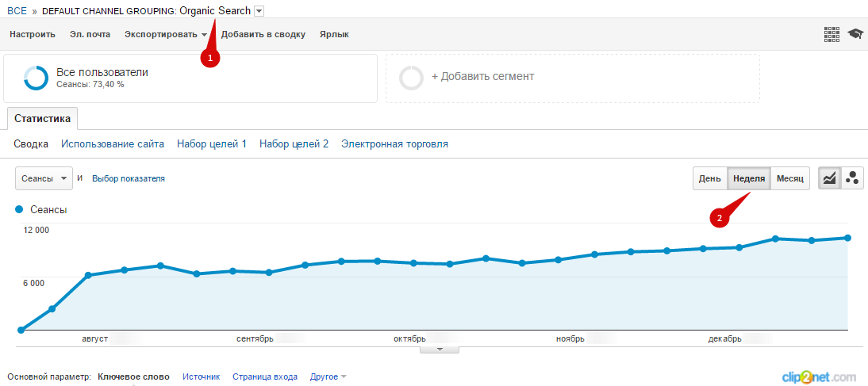Open the grid view icon at top right
The image size is (868, 386).
coord(832,34)
